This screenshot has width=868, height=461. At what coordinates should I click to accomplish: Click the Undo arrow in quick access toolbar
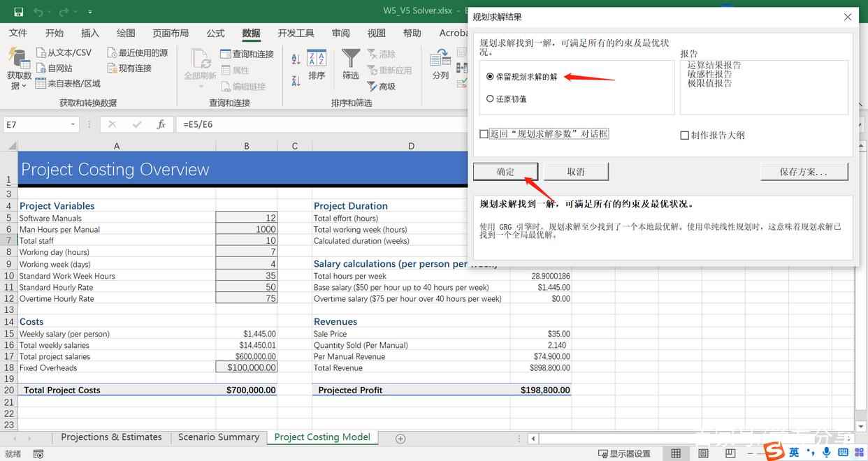pyautogui.click(x=38, y=12)
